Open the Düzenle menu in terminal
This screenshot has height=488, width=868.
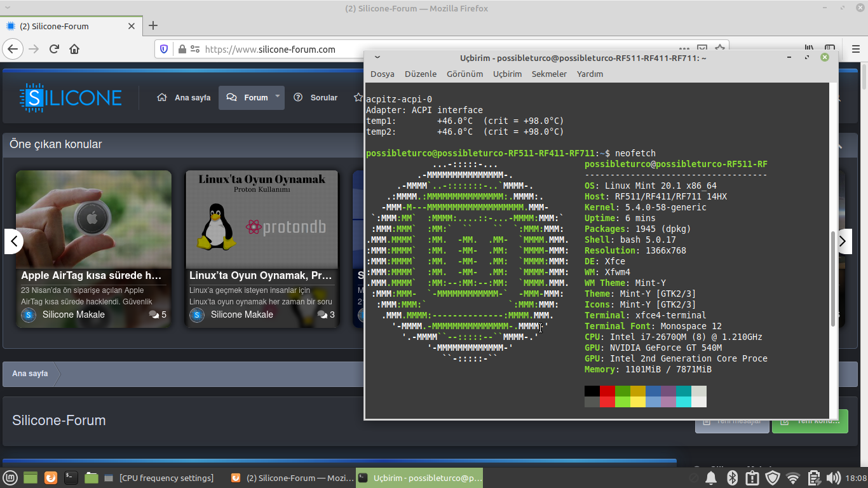[421, 74]
